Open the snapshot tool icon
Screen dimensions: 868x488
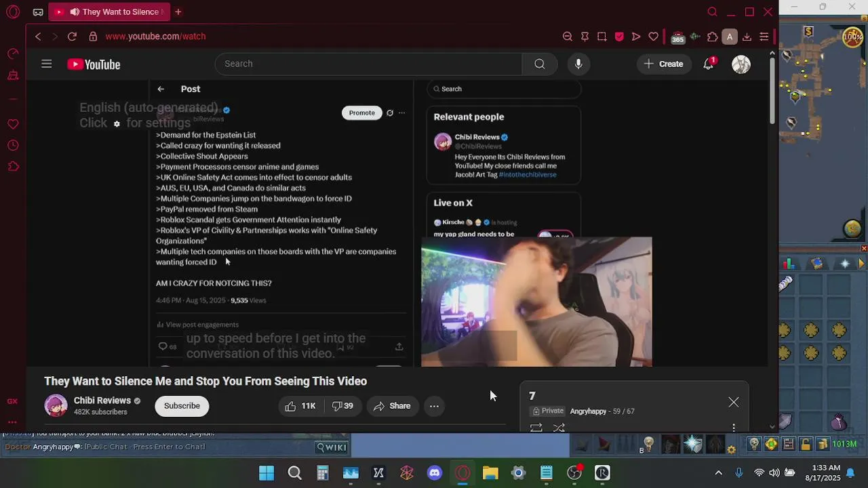601,37
